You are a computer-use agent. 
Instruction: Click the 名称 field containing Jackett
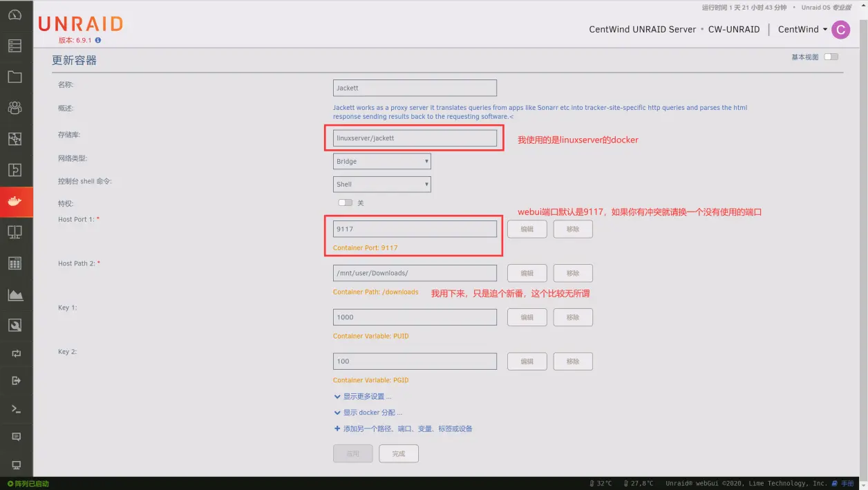point(415,88)
